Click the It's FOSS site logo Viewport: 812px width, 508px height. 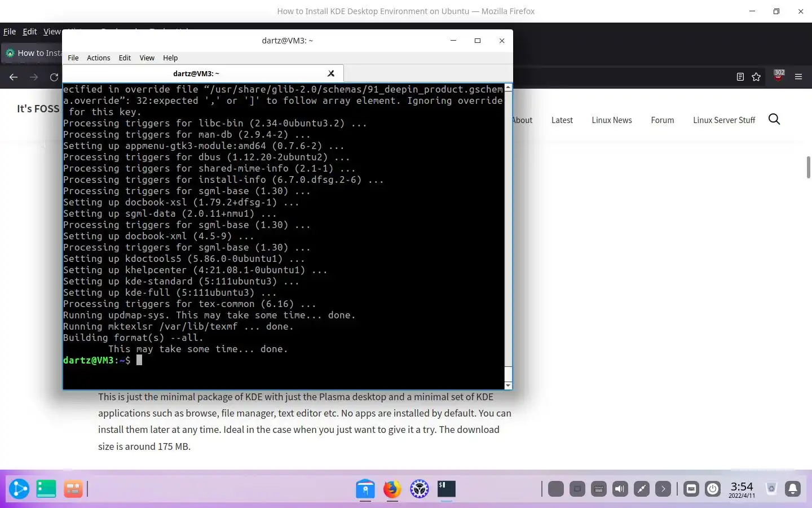click(38, 108)
